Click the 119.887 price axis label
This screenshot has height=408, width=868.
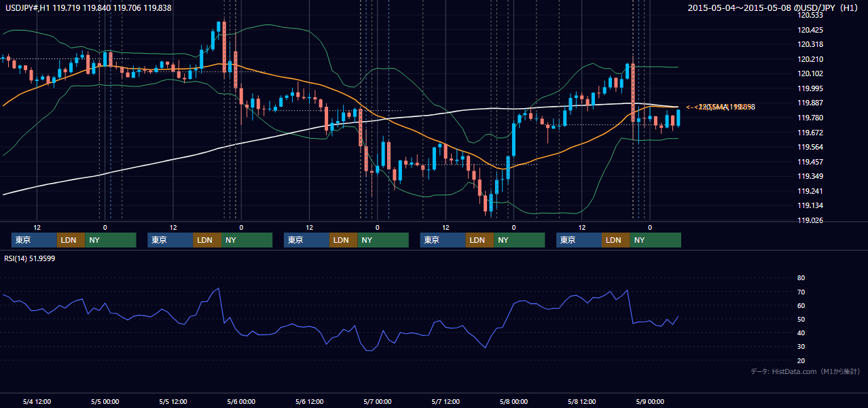coord(810,103)
